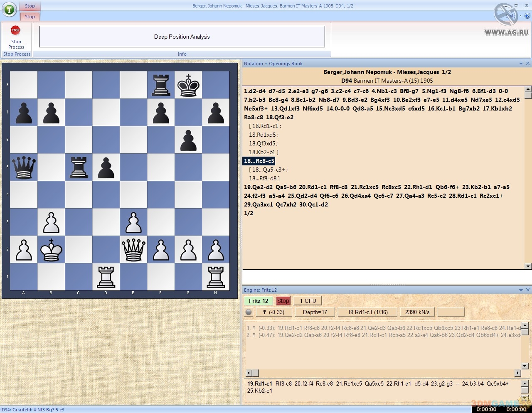Select the white king on b2
The height and width of the screenshot is (413, 532).
click(51, 250)
